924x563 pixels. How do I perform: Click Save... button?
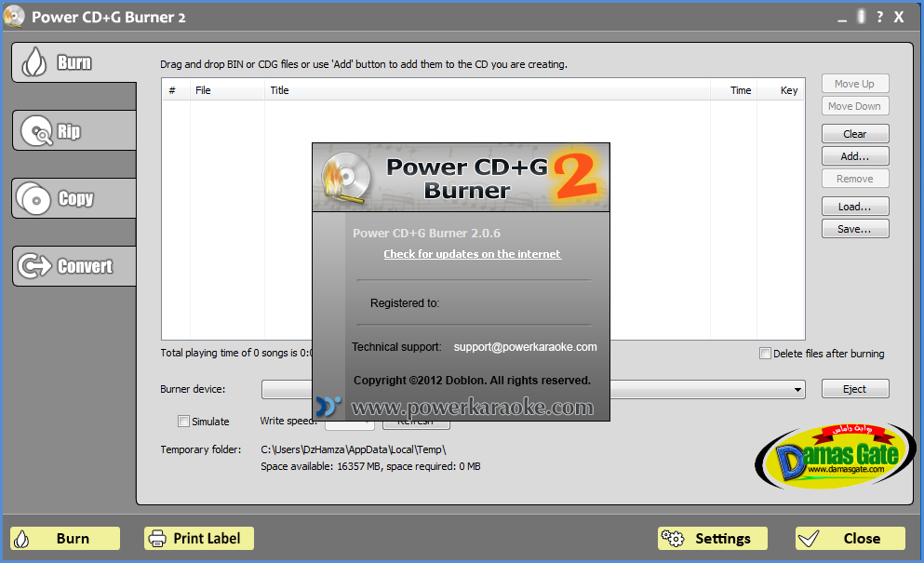855,229
